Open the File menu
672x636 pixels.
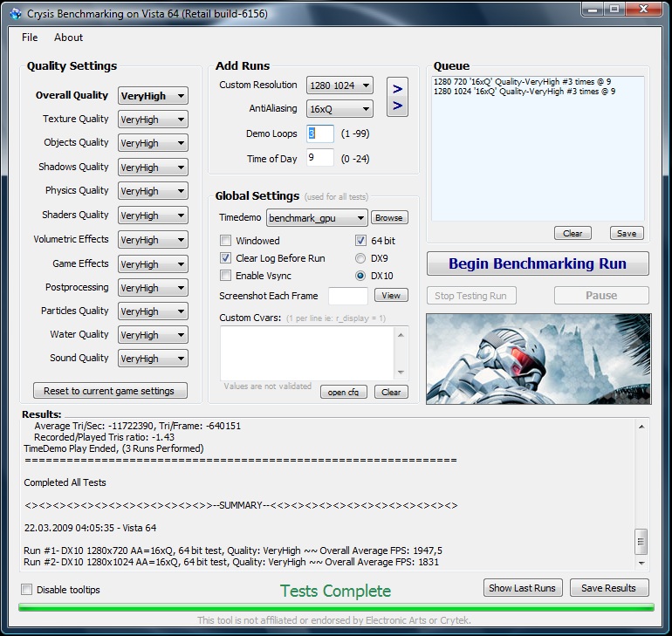point(30,38)
